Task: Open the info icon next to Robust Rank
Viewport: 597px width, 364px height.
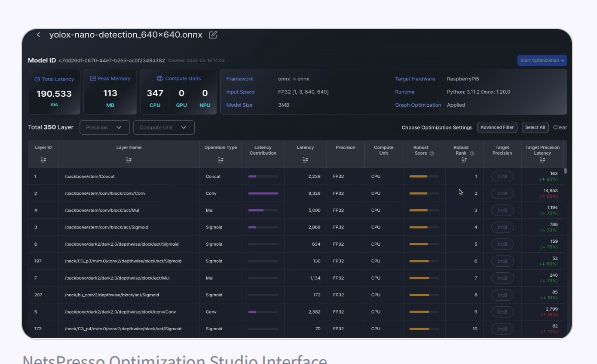Action: point(472,153)
